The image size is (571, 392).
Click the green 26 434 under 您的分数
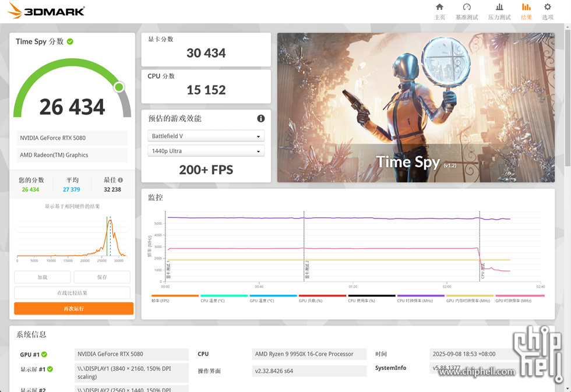click(30, 190)
